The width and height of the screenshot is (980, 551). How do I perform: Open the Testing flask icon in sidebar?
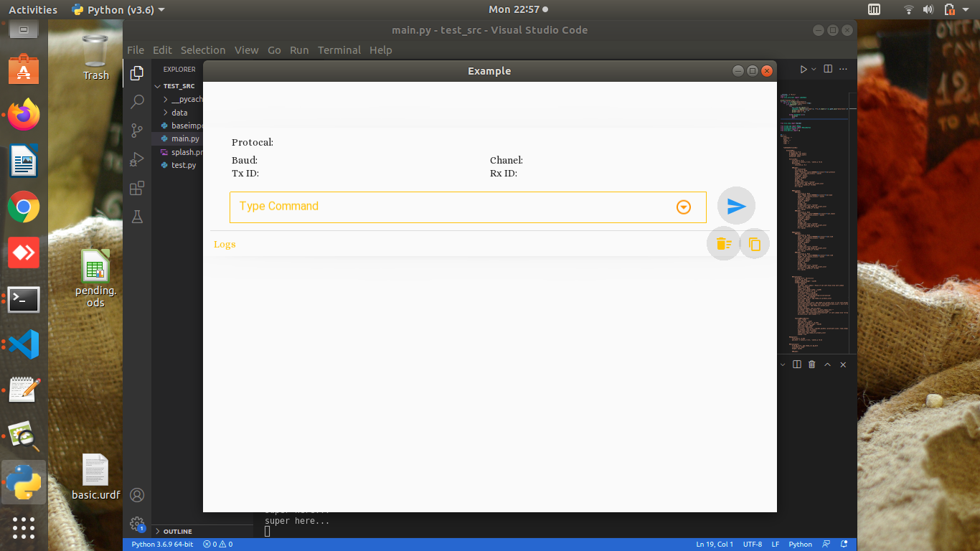136,216
